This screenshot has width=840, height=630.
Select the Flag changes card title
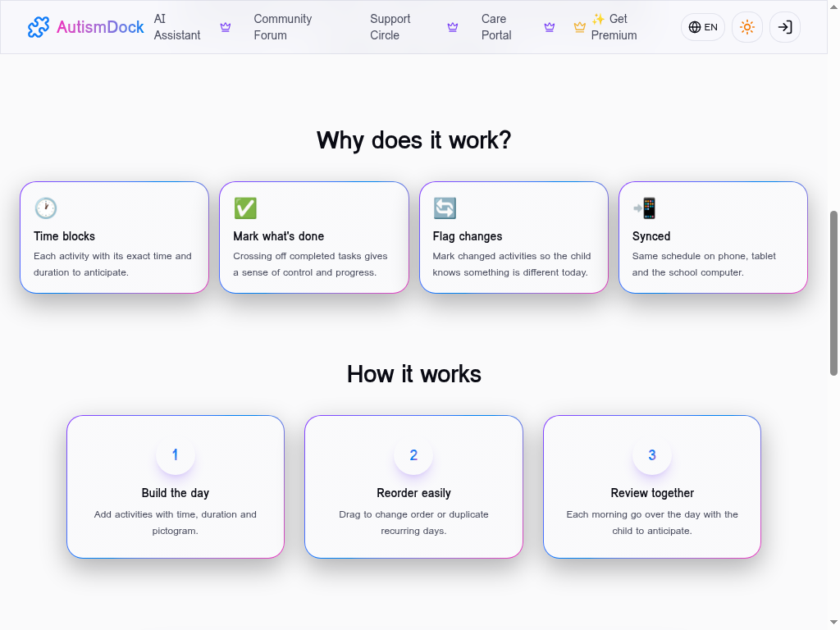pos(468,236)
